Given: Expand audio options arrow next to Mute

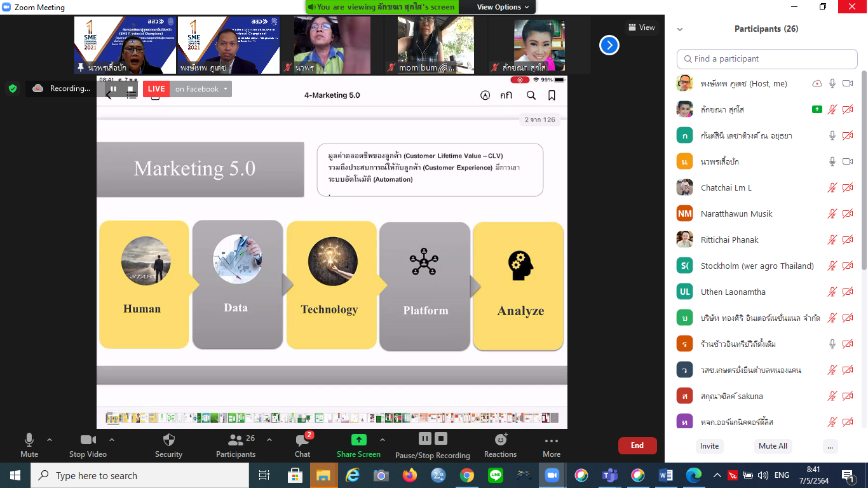Looking at the screenshot, I should pyautogui.click(x=50, y=440).
